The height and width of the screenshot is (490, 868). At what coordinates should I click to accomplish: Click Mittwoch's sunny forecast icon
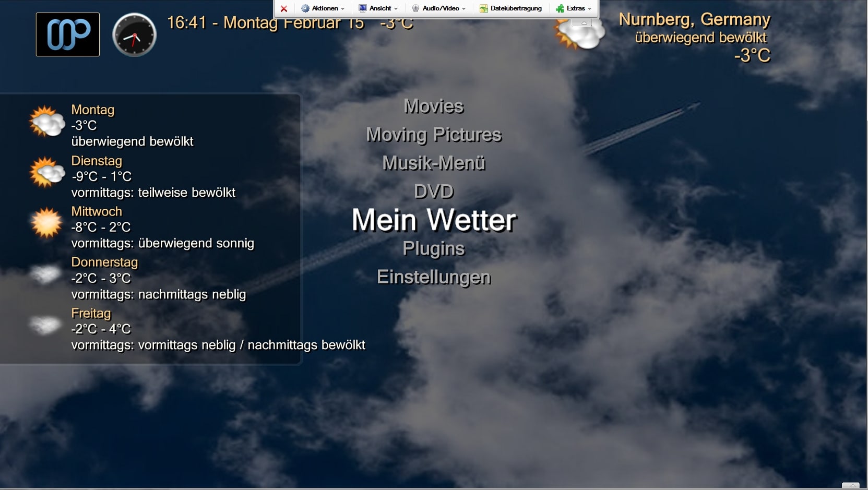tap(47, 223)
